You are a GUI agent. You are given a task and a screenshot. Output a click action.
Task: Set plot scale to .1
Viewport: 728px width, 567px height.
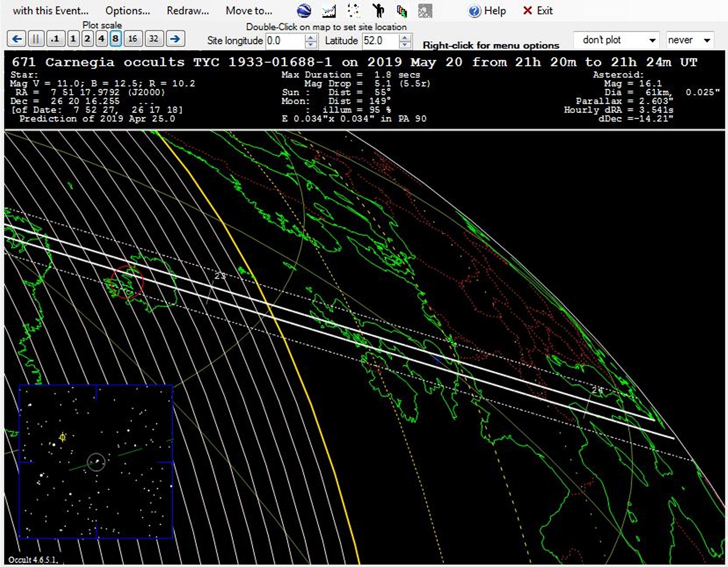click(x=55, y=39)
